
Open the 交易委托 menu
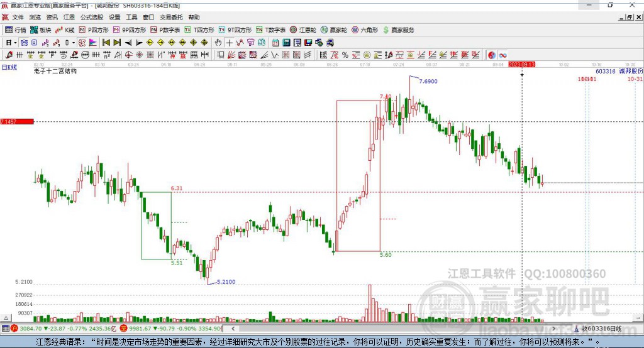tap(171, 17)
